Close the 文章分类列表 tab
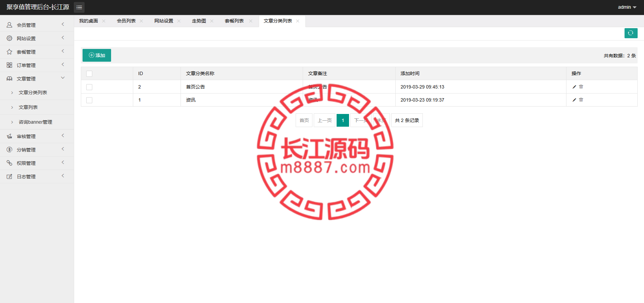 298,21
